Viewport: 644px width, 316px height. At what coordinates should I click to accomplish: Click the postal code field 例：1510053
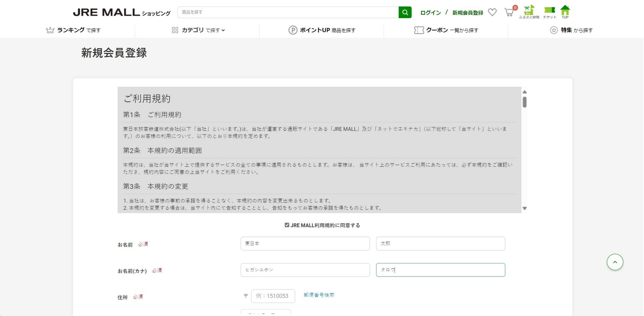273,296
